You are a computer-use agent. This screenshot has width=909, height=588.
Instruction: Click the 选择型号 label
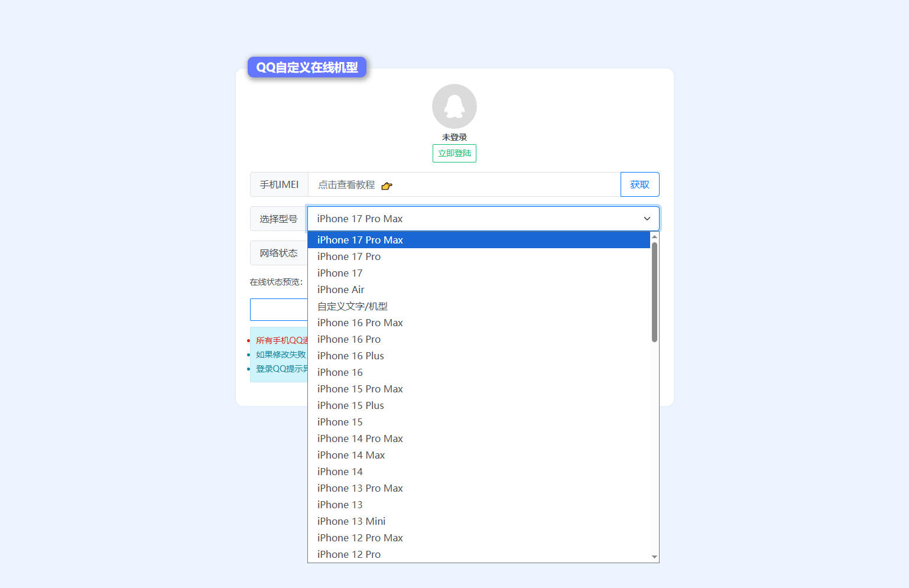point(278,219)
